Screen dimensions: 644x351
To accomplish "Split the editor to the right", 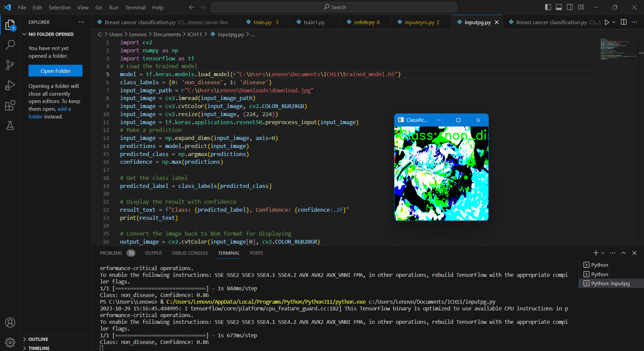I will click(624, 22).
